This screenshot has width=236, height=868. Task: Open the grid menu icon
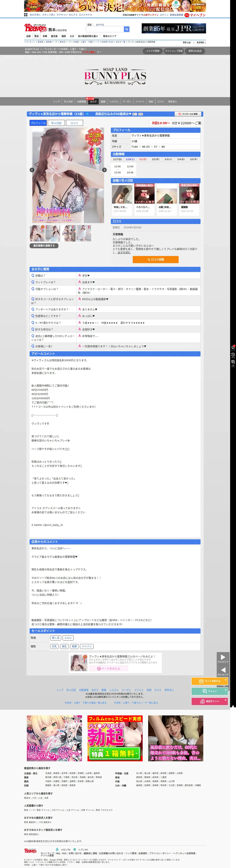click(26, 15)
